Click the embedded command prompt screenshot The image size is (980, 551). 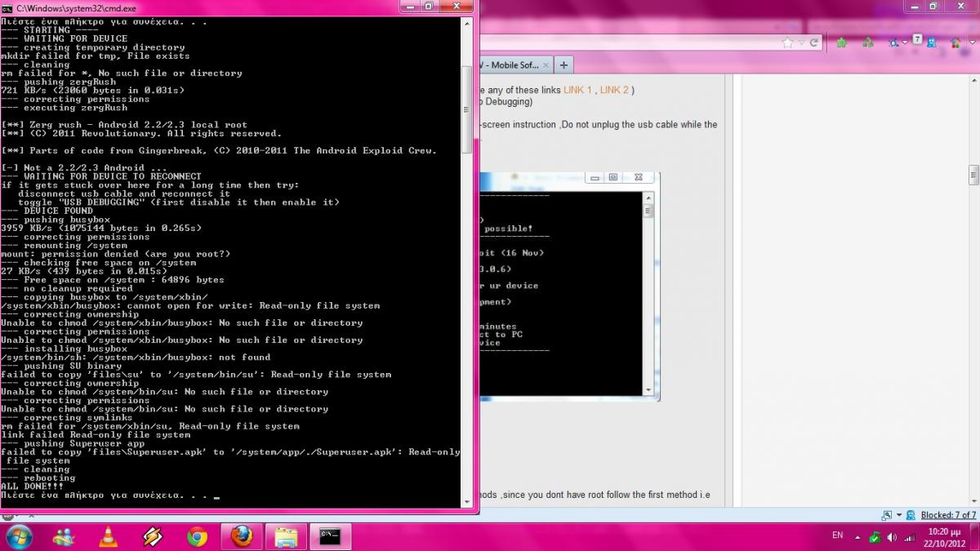click(568, 286)
